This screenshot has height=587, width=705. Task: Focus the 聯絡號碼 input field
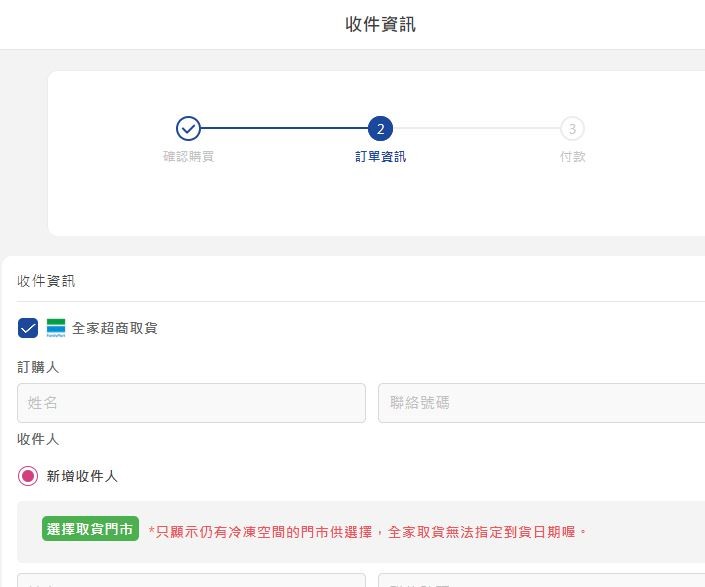pos(541,403)
